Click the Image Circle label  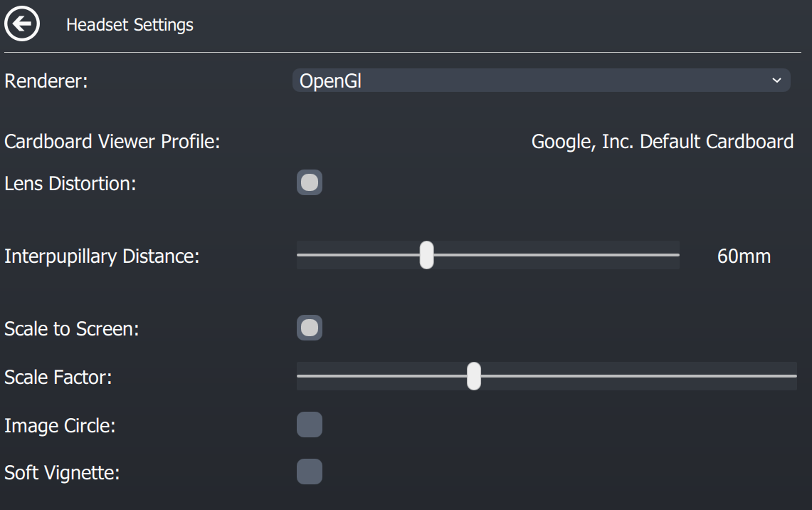[x=60, y=426]
